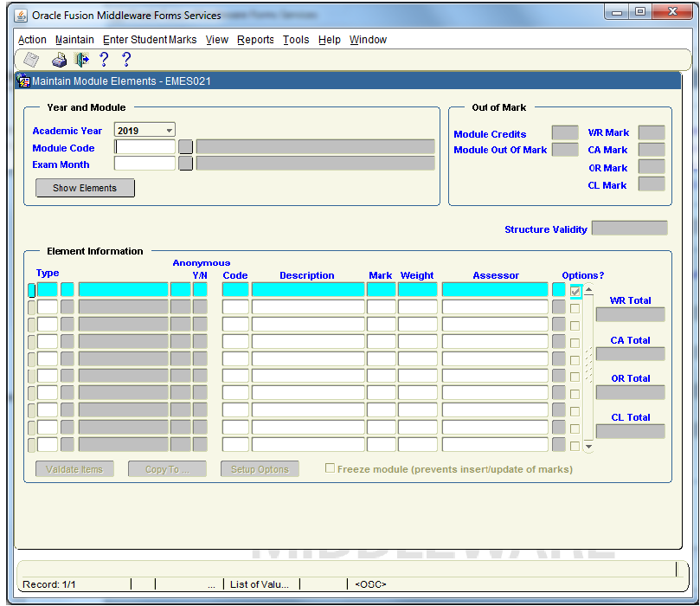
Task: Click into the Module Code input field
Action: (x=145, y=147)
